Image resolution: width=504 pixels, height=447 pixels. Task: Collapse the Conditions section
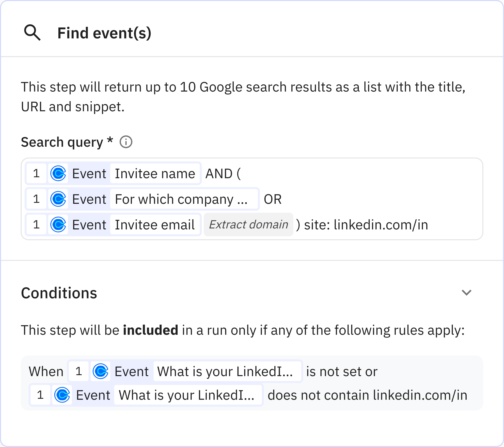click(x=467, y=293)
